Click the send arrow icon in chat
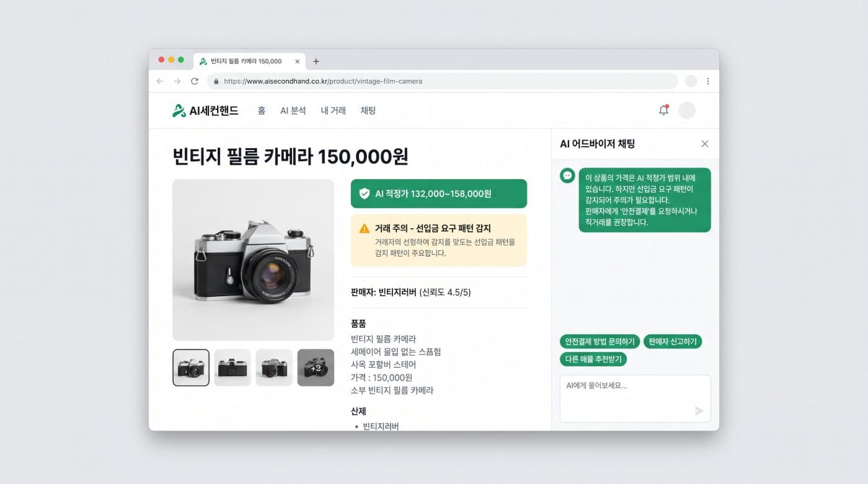Screen dimensions: 868x484 click(699, 411)
